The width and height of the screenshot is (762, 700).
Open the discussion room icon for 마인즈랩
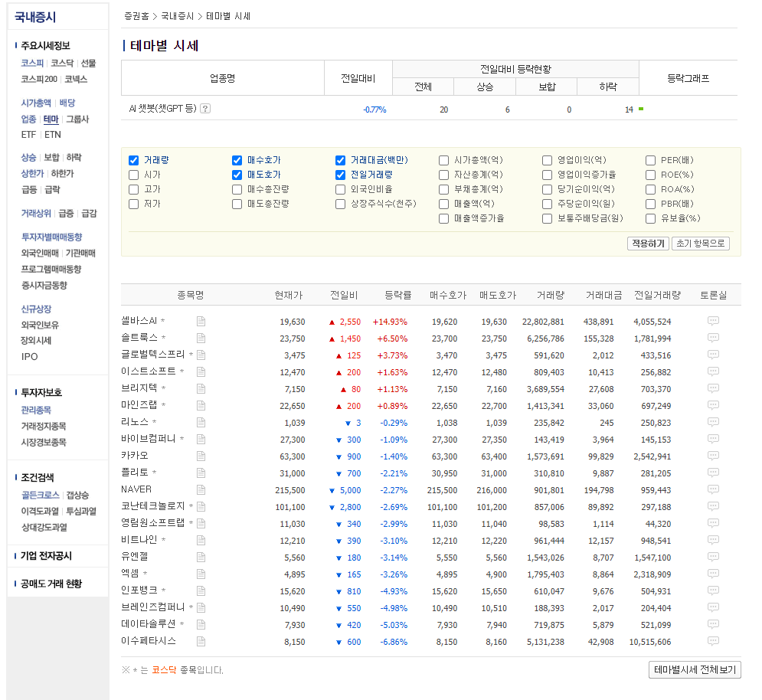coord(713,405)
